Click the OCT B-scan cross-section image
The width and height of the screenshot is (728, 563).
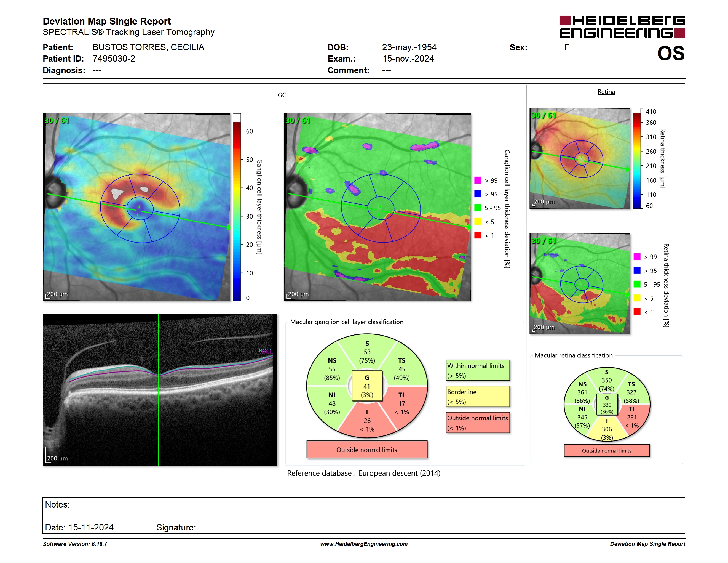click(x=160, y=390)
